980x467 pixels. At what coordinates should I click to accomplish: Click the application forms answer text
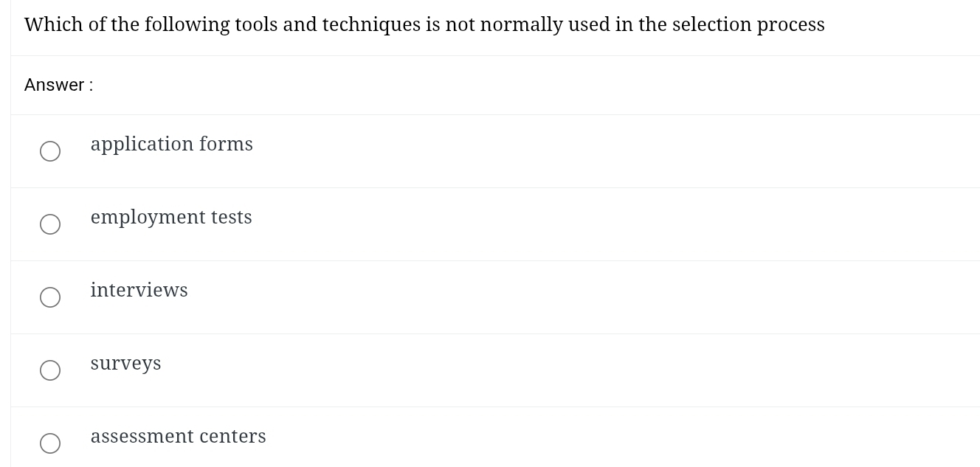(x=172, y=145)
